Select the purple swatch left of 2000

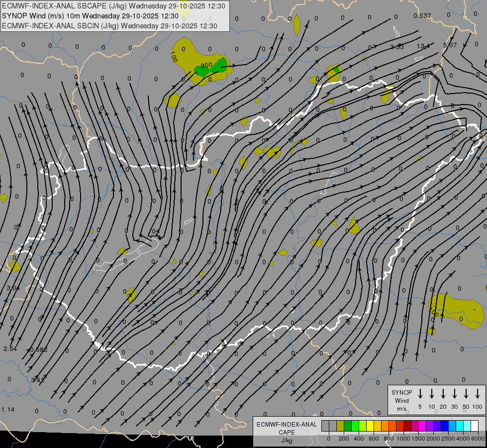pyautogui.click(x=429, y=426)
